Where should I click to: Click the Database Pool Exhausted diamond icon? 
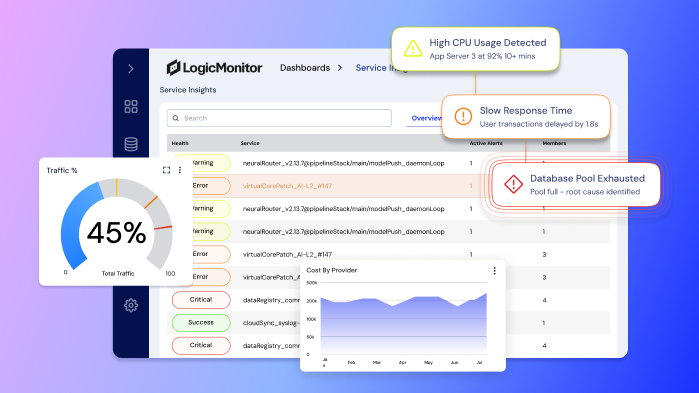click(513, 184)
